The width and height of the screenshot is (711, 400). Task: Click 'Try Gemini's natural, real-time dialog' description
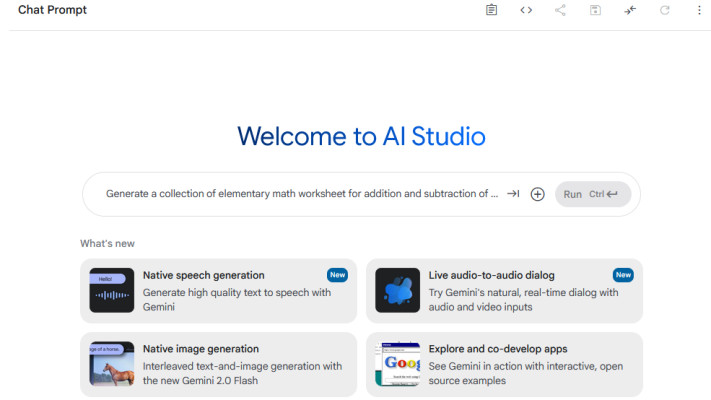(x=523, y=299)
